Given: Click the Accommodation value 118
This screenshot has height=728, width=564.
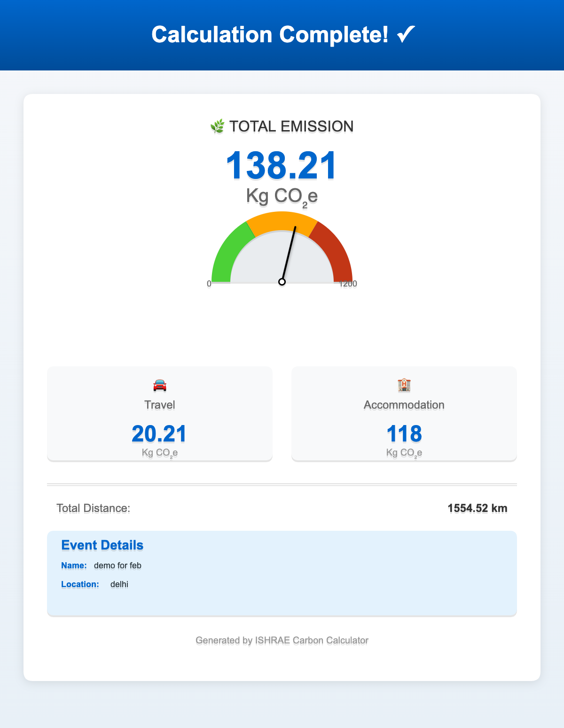Looking at the screenshot, I should pyautogui.click(x=404, y=434).
